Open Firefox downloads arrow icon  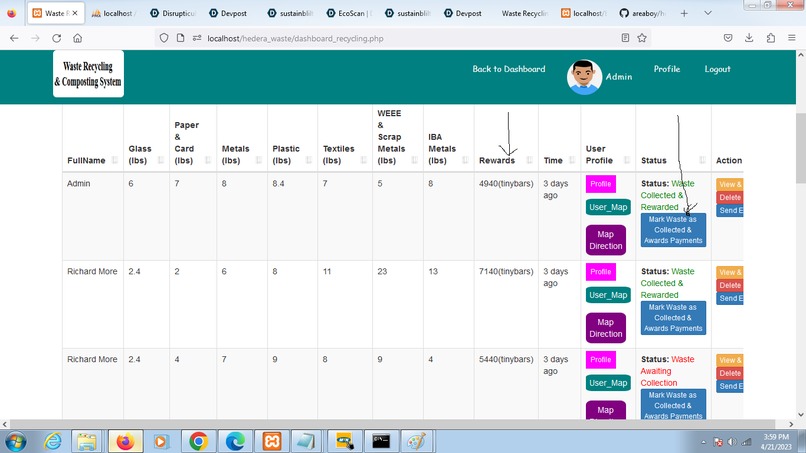tap(749, 38)
